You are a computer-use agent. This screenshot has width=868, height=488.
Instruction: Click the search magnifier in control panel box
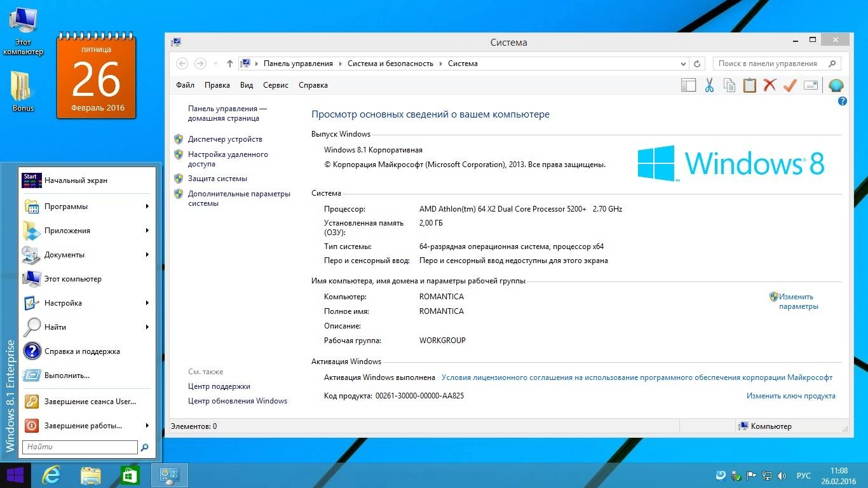832,64
